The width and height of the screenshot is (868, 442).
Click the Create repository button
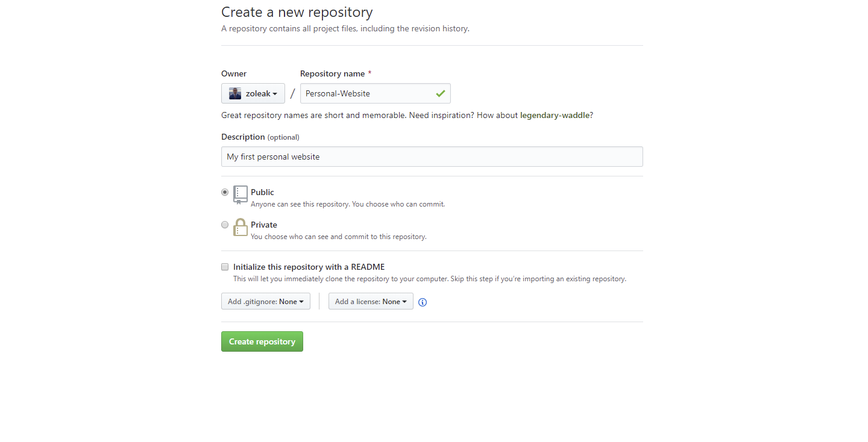coord(262,341)
